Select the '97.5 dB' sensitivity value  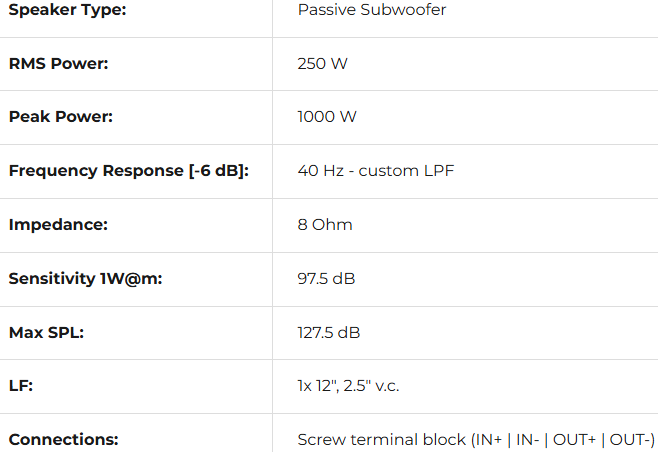[326, 278]
